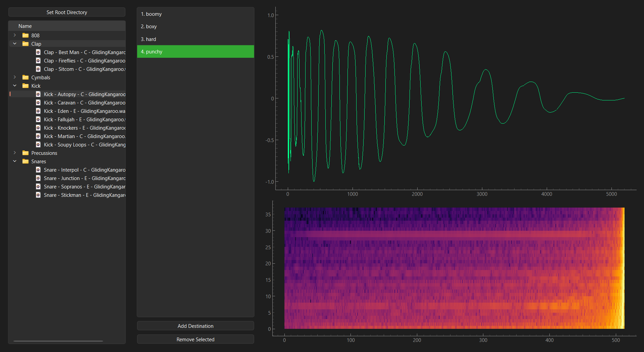
Task: Select the boxy destination entry
Action: pyautogui.click(x=195, y=27)
